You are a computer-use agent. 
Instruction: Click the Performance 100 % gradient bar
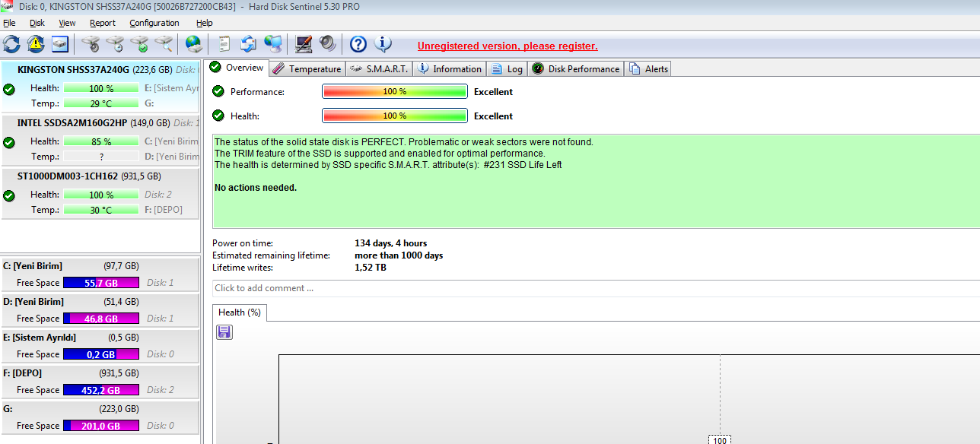point(395,91)
